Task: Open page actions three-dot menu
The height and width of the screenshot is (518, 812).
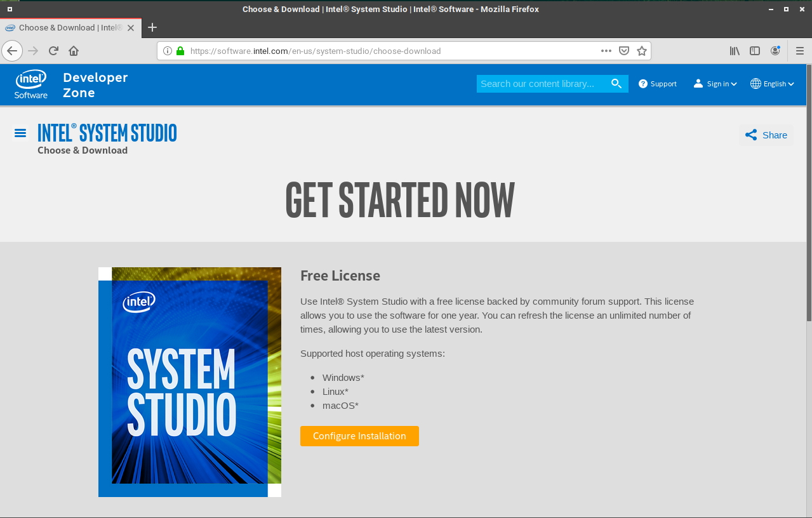Action: click(x=606, y=51)
